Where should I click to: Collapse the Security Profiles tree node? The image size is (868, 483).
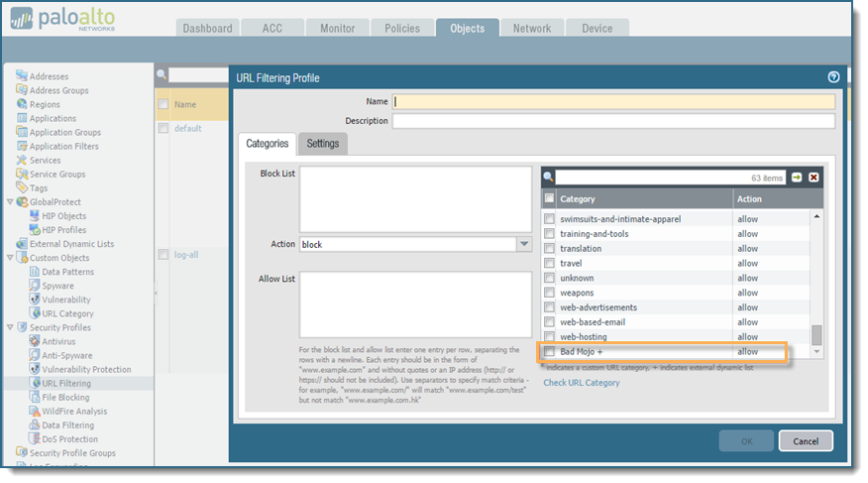click(x=10, y=327)
